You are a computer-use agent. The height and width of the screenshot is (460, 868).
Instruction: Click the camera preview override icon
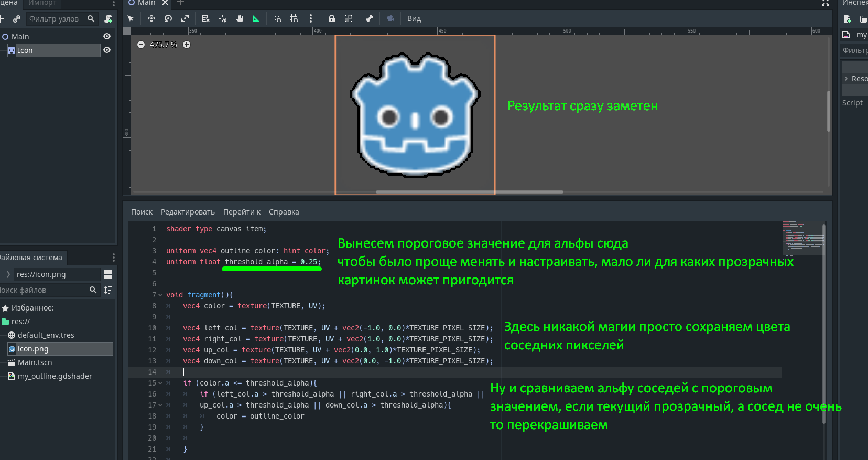(390, 18)
